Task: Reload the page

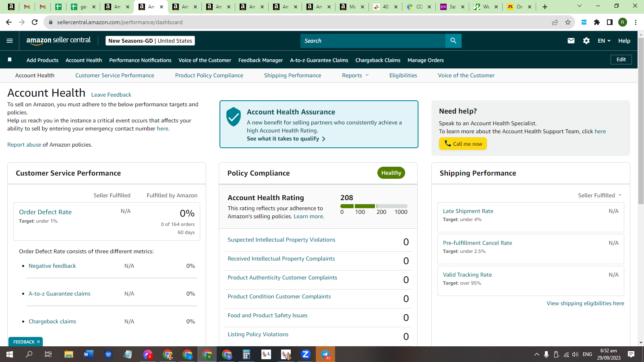Action: pos(35,22)
